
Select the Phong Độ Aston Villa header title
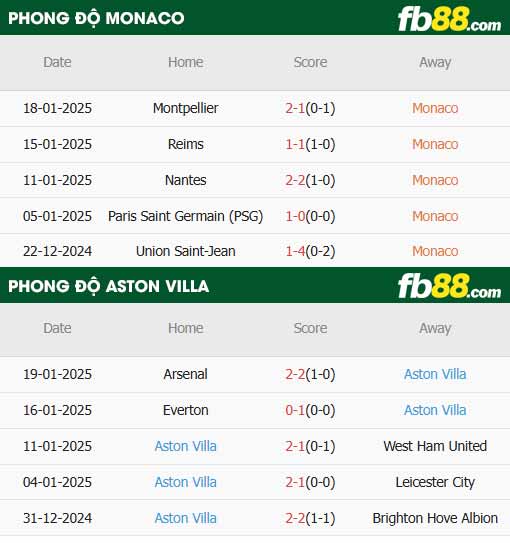pyautogui.click(x=108, y=286)
